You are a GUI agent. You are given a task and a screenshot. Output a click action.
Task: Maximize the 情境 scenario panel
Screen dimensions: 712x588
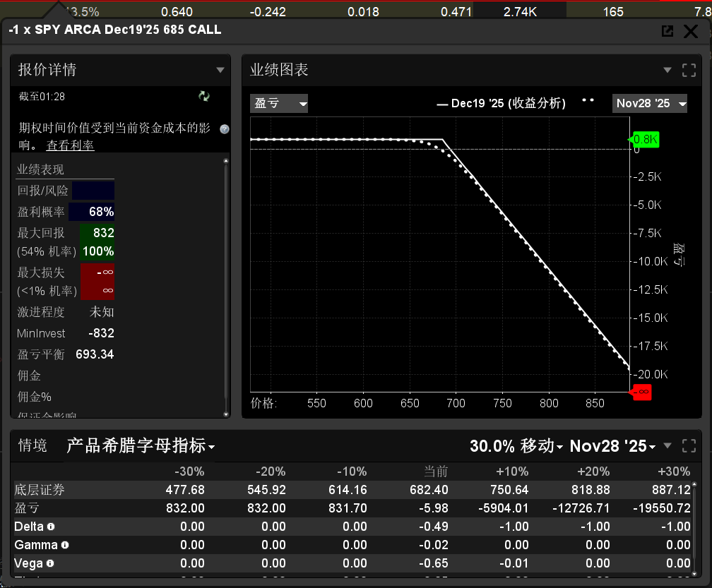coord(689,446)
